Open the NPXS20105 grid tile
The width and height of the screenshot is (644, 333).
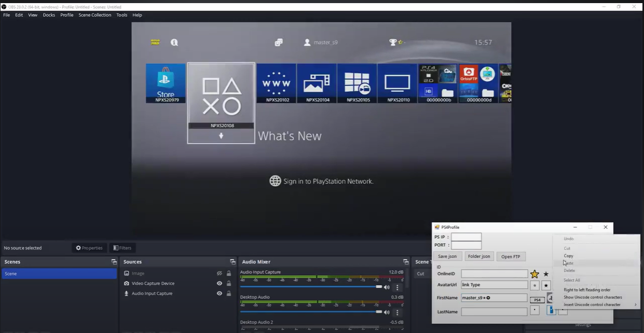358,83
